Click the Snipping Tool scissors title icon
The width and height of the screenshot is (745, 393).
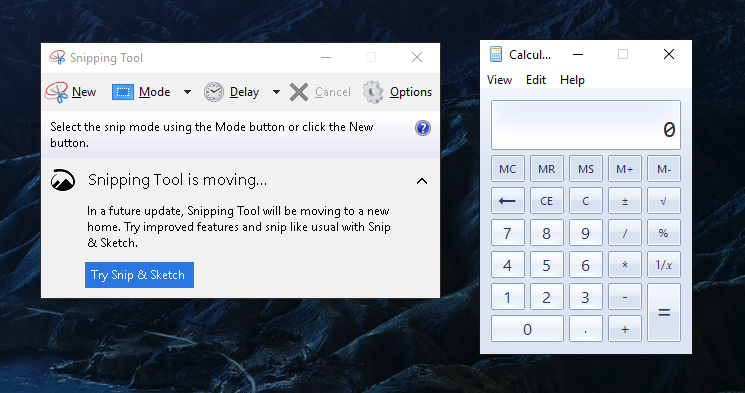57,58
